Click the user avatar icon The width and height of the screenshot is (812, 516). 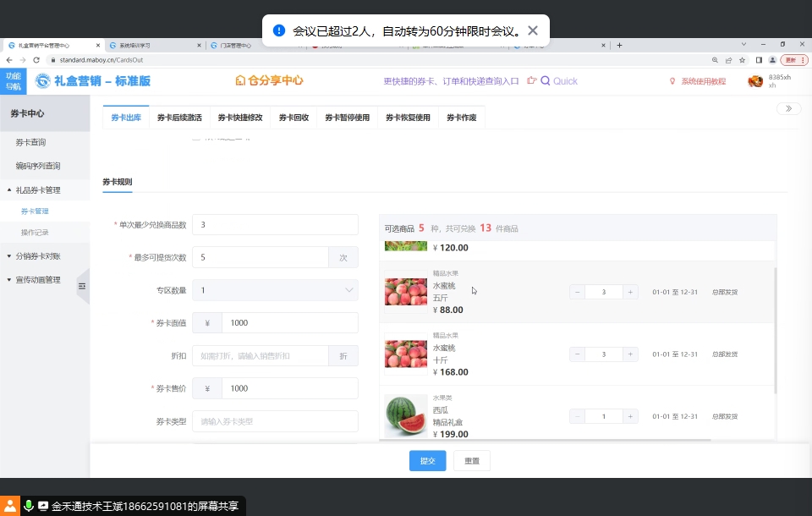[x=755, y=81]
